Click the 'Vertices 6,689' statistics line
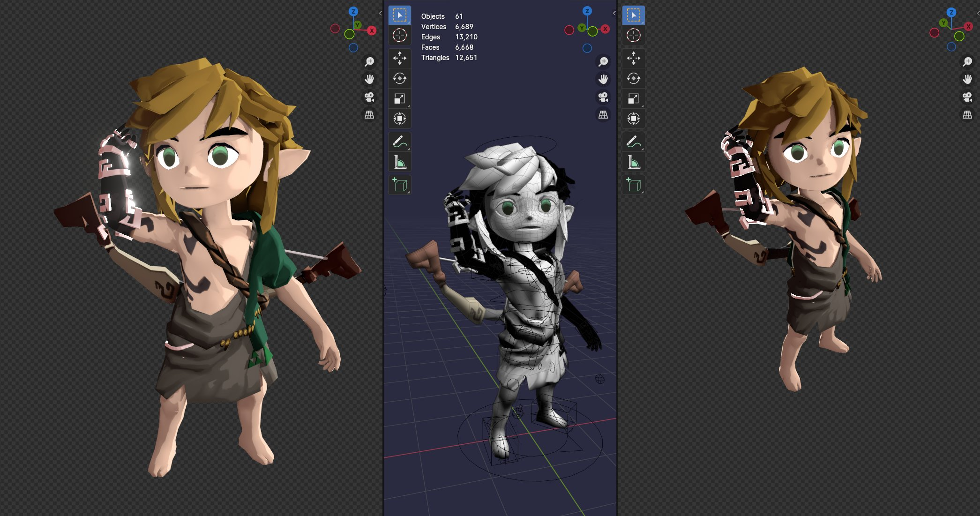The image size is (980, 516). pyautogui.click(x=447, y=27)
